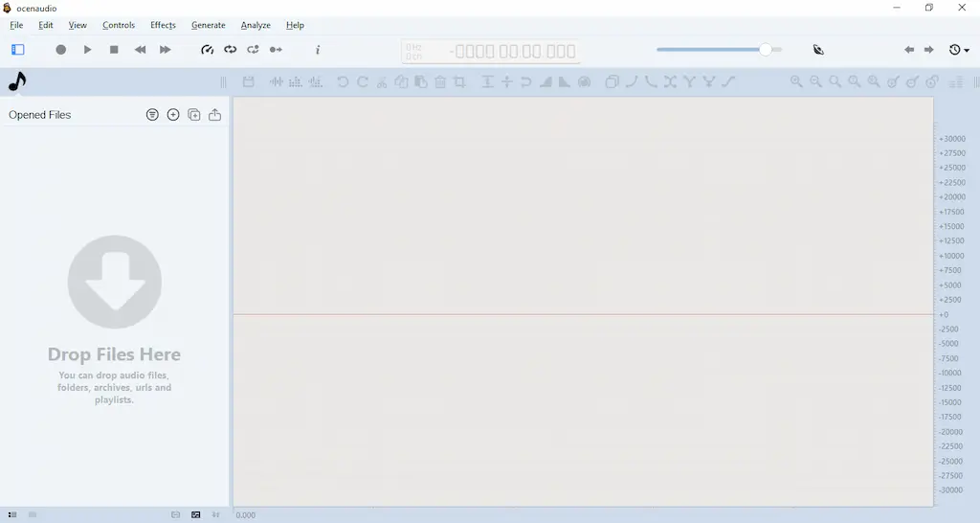Click the fade out ramp icon
Viewport: 980px width, 523px height.
point(565,81)
